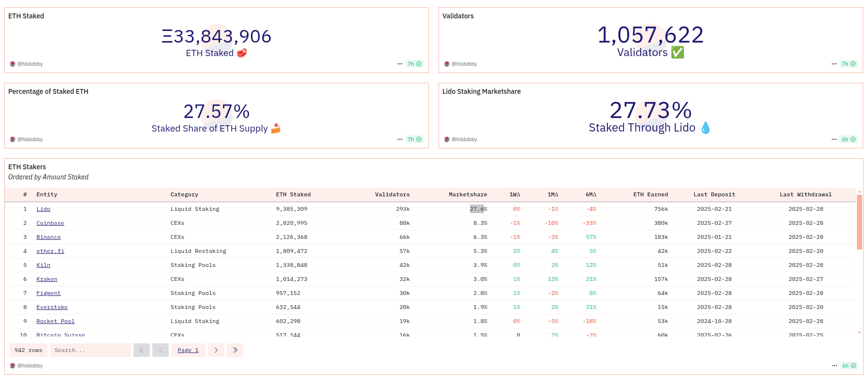Open the Kiln entity link
The height and width of the screenshot is (382, 868).
coord(44,265)
